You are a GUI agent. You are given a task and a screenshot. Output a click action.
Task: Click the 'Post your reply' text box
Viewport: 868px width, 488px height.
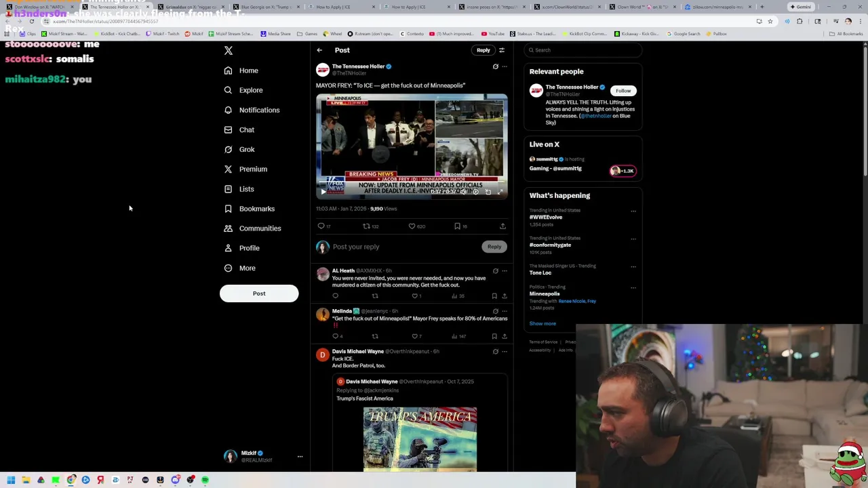(406, 247)
